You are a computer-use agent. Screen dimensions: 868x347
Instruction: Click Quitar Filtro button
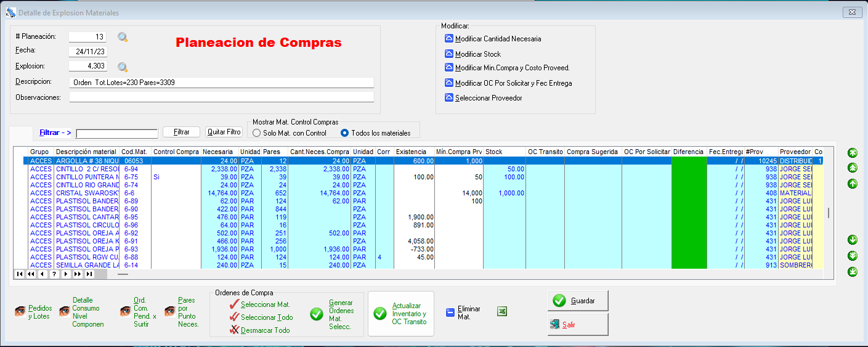(224, 132)
